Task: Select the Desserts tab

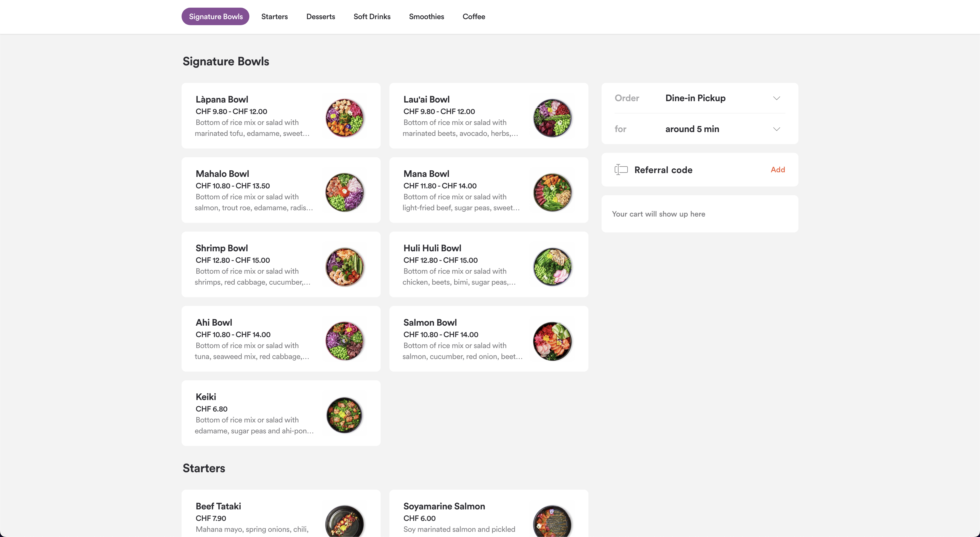Action: click(321, 16)
